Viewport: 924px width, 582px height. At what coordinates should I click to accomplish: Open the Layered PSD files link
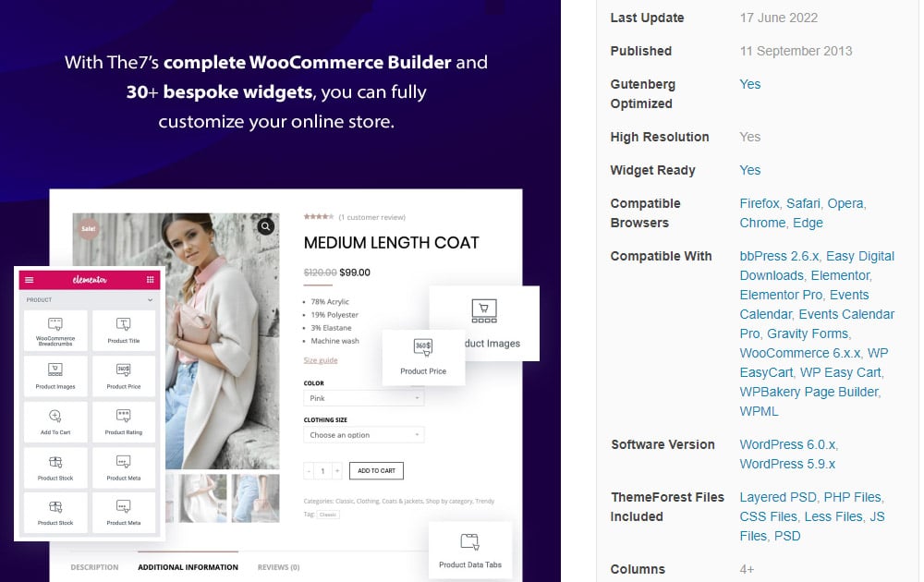click(x=778, y=497)
